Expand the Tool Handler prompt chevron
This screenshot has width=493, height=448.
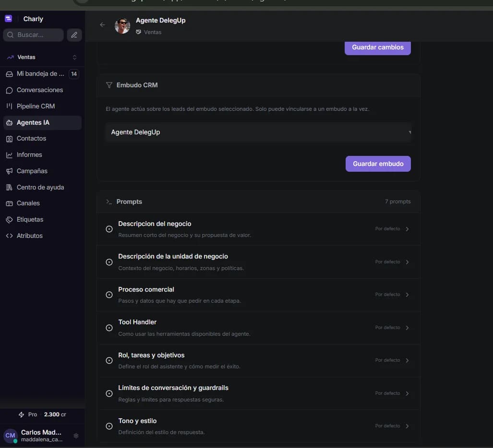407,328
